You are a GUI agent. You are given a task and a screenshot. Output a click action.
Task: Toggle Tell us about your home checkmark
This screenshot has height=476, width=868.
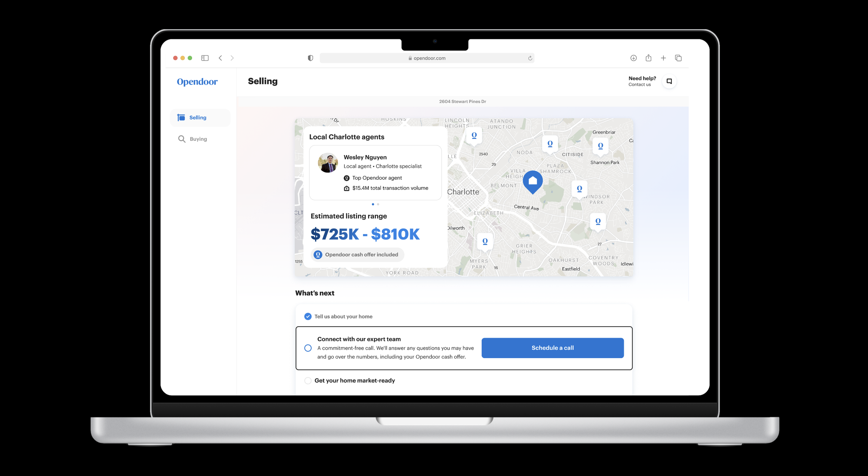308,316
